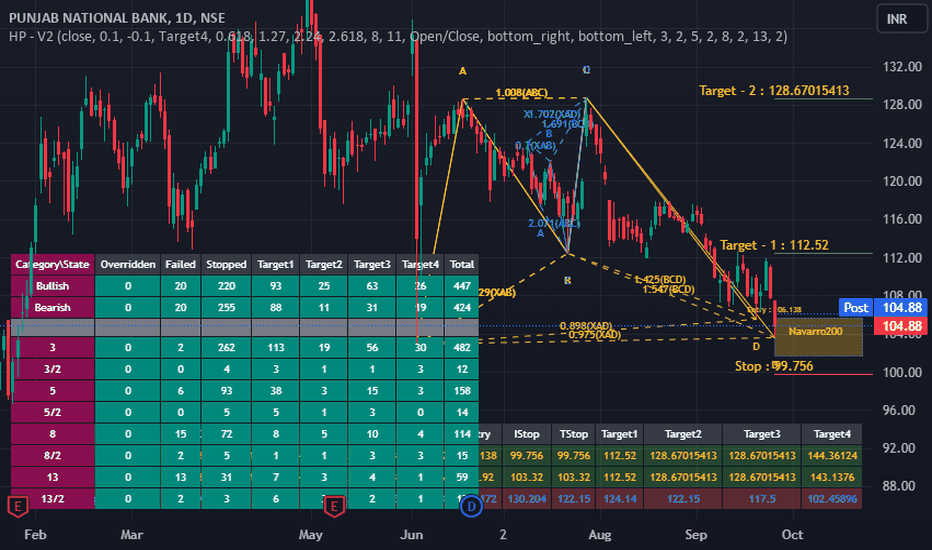This screenshot has width=932, height=550.
Task: Click the 1.008(ABC) ratio label
Action: [521, 93]
